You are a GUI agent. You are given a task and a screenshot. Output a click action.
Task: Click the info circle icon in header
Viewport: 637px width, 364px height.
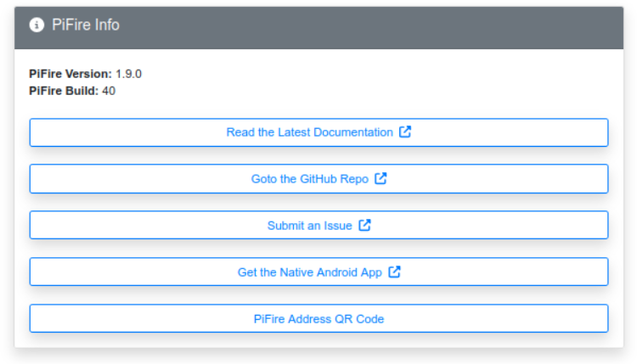(37, 25)
